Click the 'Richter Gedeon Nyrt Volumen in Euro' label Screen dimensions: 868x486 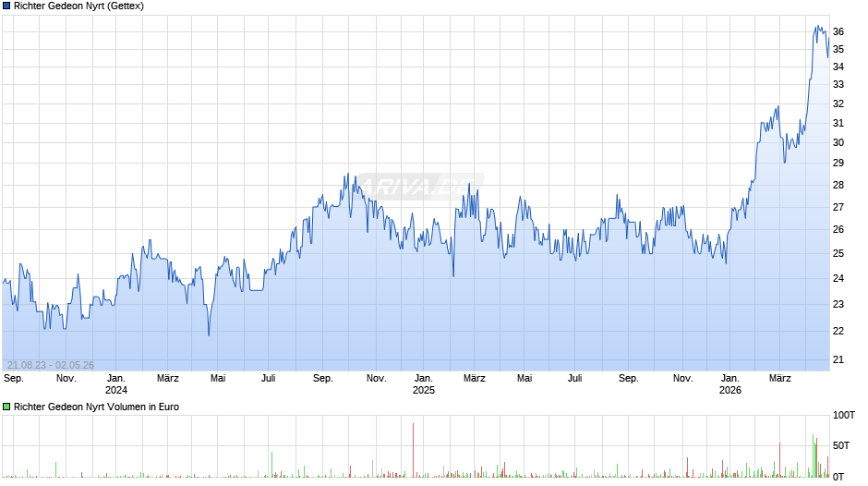click(x=96, y=407)
